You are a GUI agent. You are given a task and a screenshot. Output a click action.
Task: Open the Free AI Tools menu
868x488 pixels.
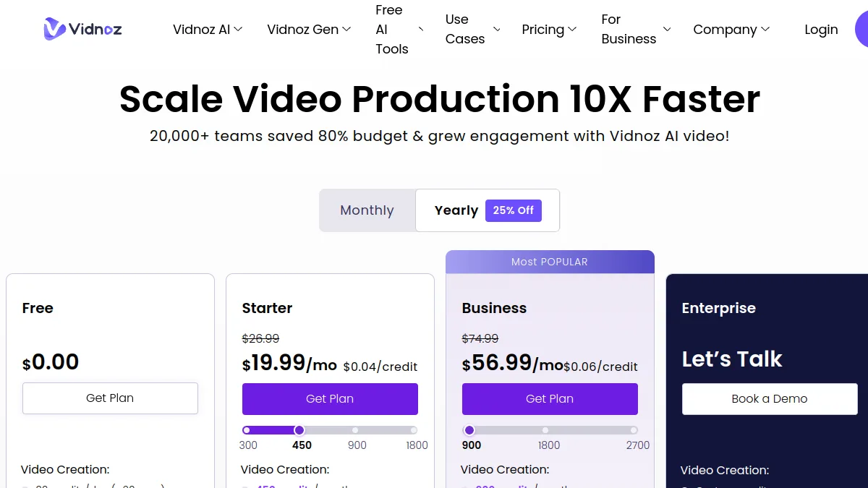point(399,30)
